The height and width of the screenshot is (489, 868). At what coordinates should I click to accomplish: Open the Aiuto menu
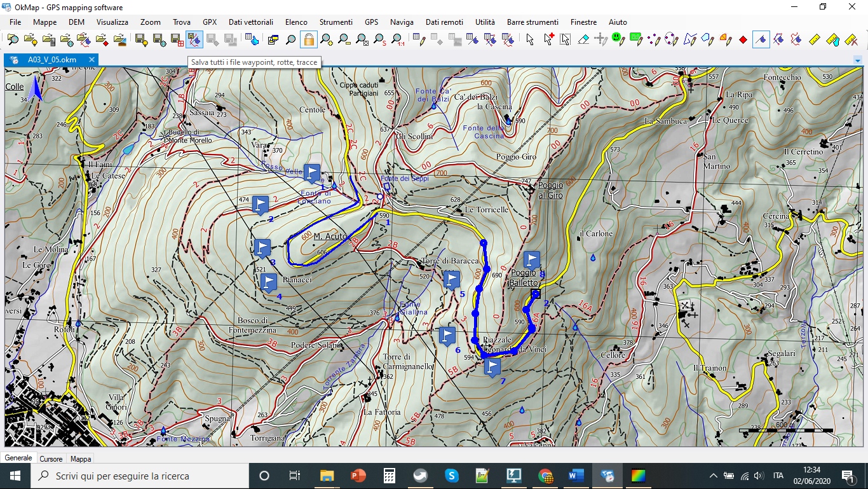click(x=618, y=22)
